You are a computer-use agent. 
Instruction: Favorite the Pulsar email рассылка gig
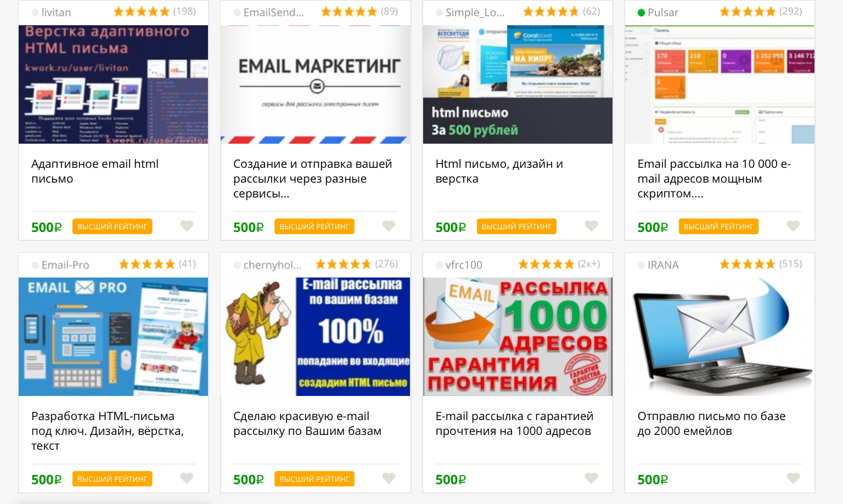793,226
